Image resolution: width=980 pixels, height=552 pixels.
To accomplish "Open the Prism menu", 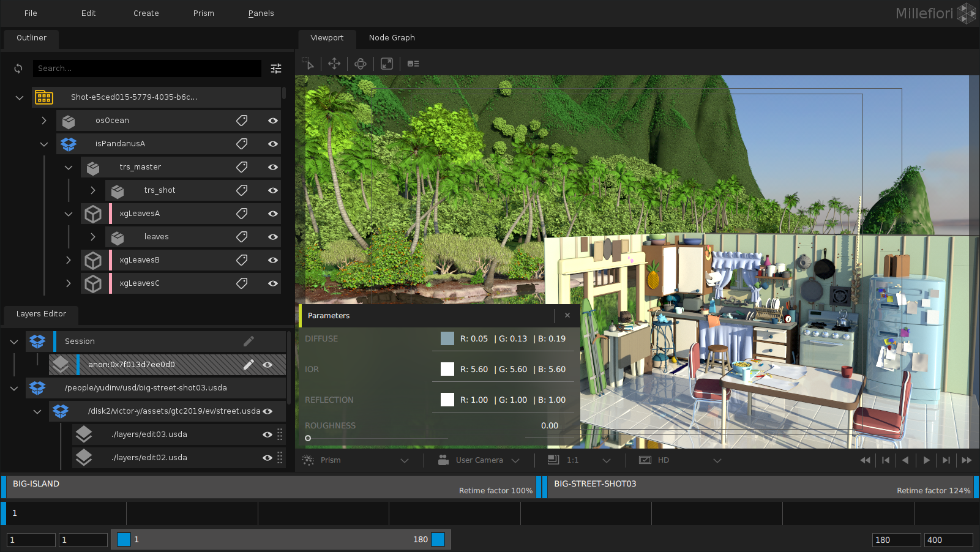I will [x=204, y=13].
